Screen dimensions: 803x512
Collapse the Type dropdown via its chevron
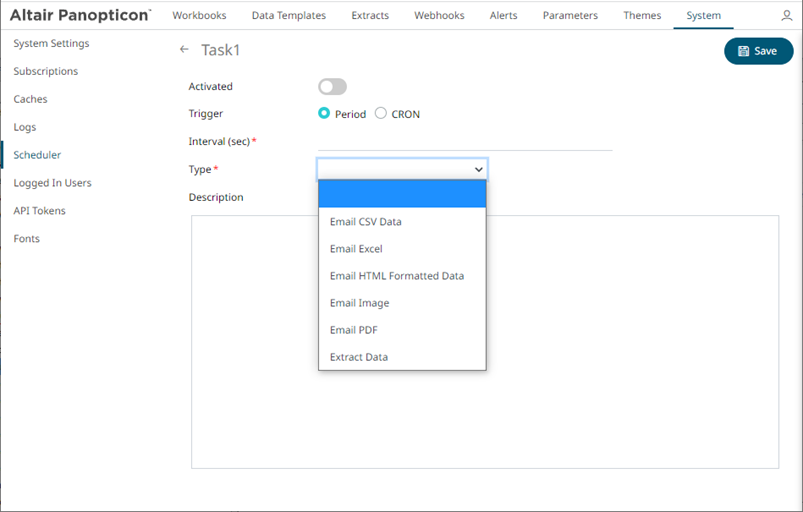(x=478, y=170)
